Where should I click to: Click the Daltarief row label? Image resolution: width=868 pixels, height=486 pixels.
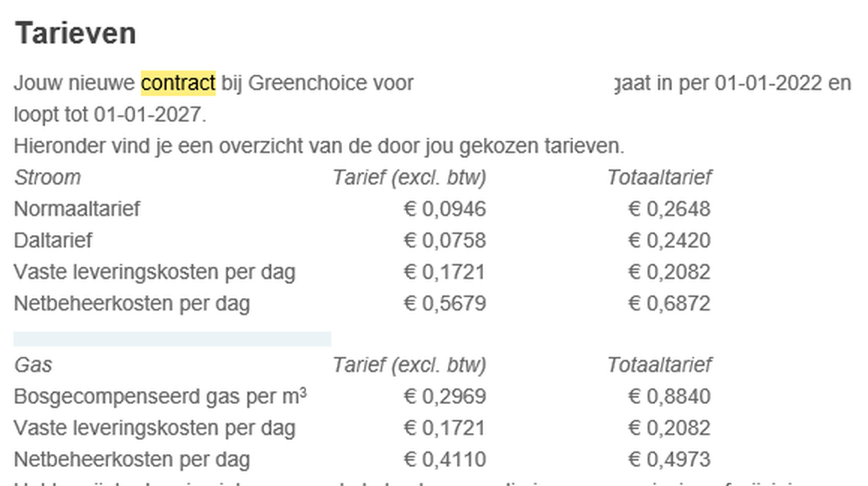[53, 241]
